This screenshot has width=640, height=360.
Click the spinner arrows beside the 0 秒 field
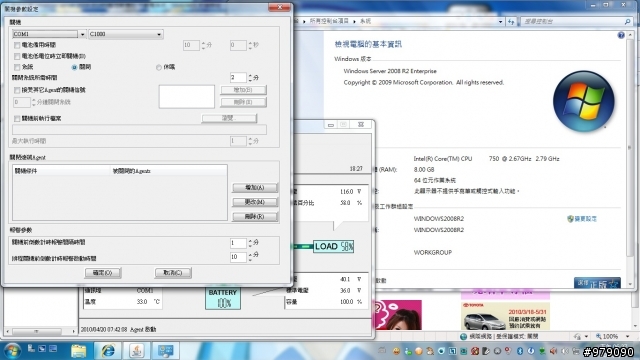pos(250,45)
